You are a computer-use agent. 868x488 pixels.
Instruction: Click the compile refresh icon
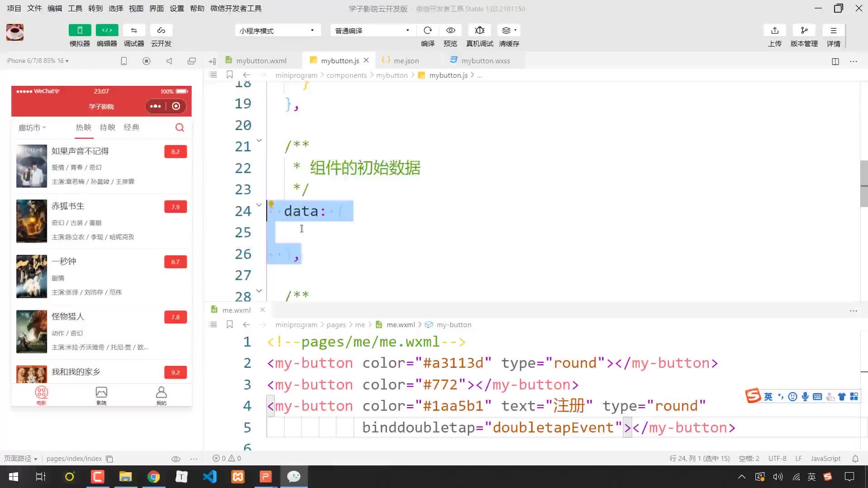tap(428, 30)
